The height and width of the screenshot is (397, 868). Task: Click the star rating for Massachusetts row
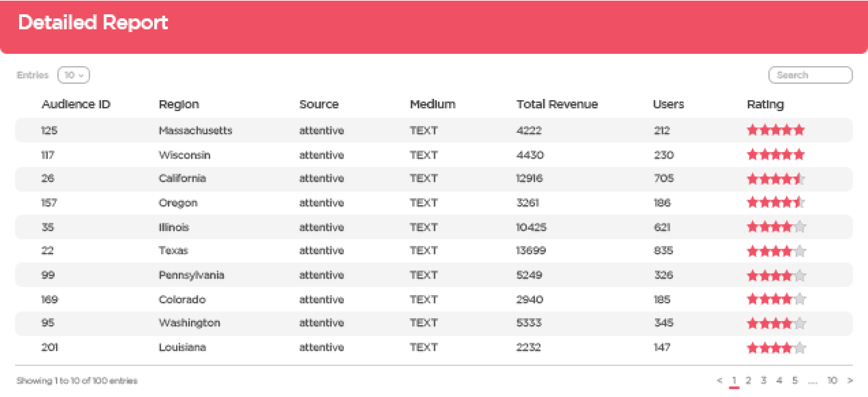(776, 130)
